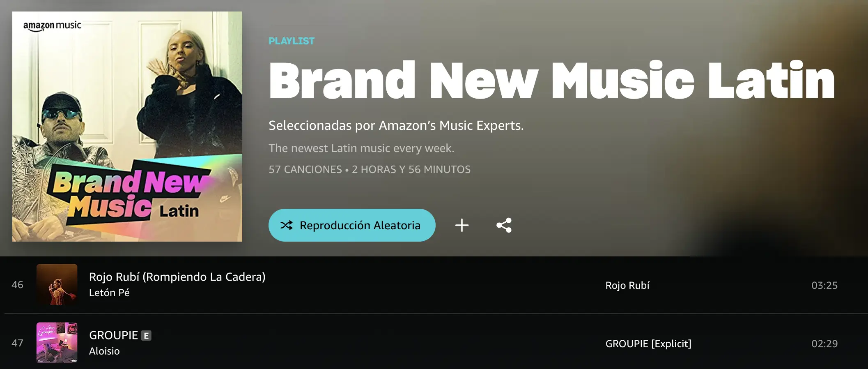Start Reproducción Aleatoria shuffle playback
868x369 pixels.
352,225
